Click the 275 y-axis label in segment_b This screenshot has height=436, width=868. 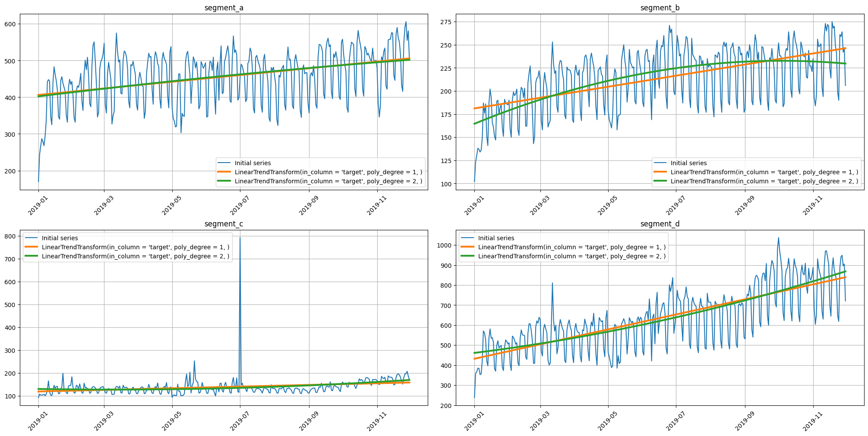click(x=446, y=22)
